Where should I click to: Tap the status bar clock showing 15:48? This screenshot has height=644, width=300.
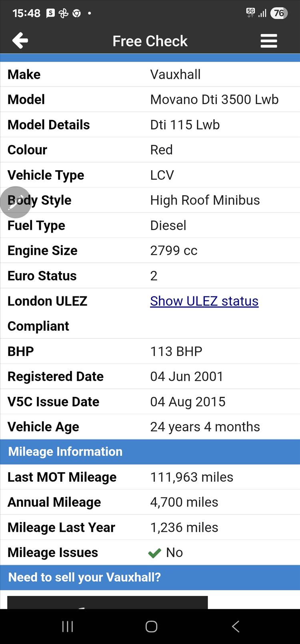26,13
